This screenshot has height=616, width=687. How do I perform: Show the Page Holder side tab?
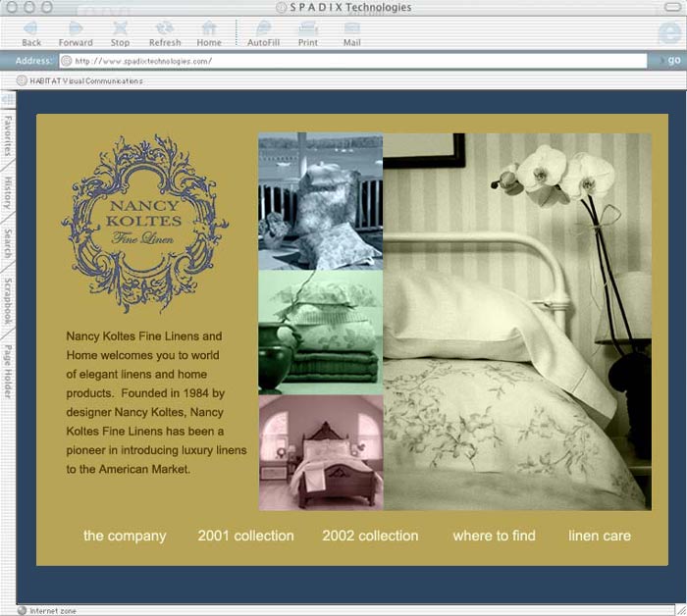(x=8, y=372)
